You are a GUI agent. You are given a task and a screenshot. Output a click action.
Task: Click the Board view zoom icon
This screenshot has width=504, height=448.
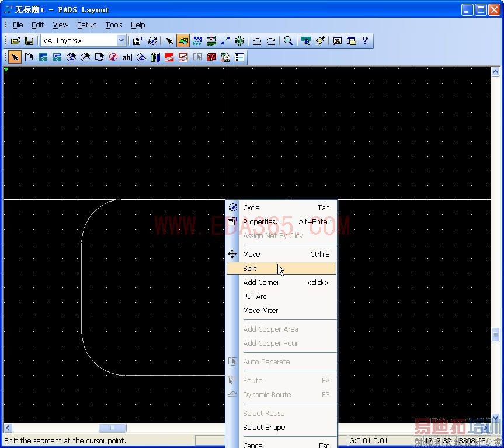click(305, 41)
